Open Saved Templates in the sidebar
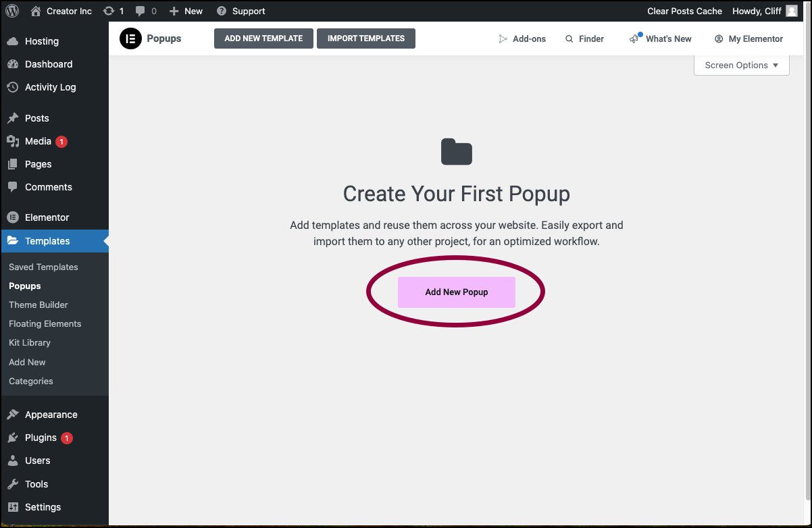 (43, 267)
